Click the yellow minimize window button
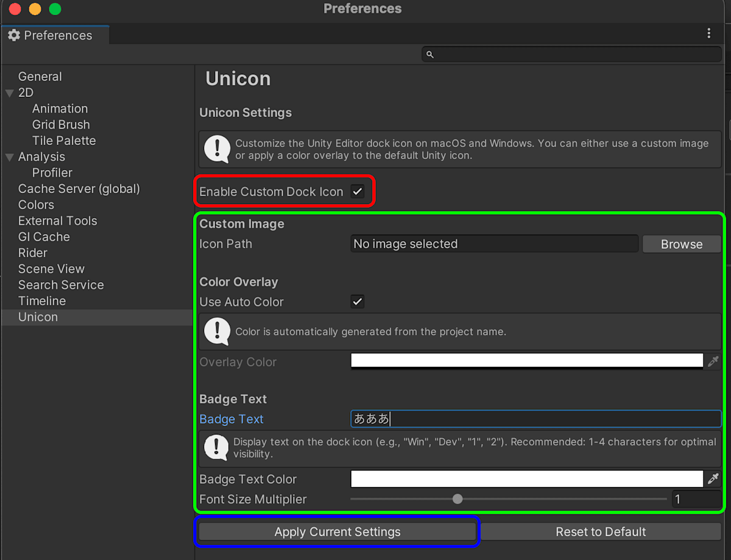This screenshot has width=731, height=560. [x=35, y=9]
